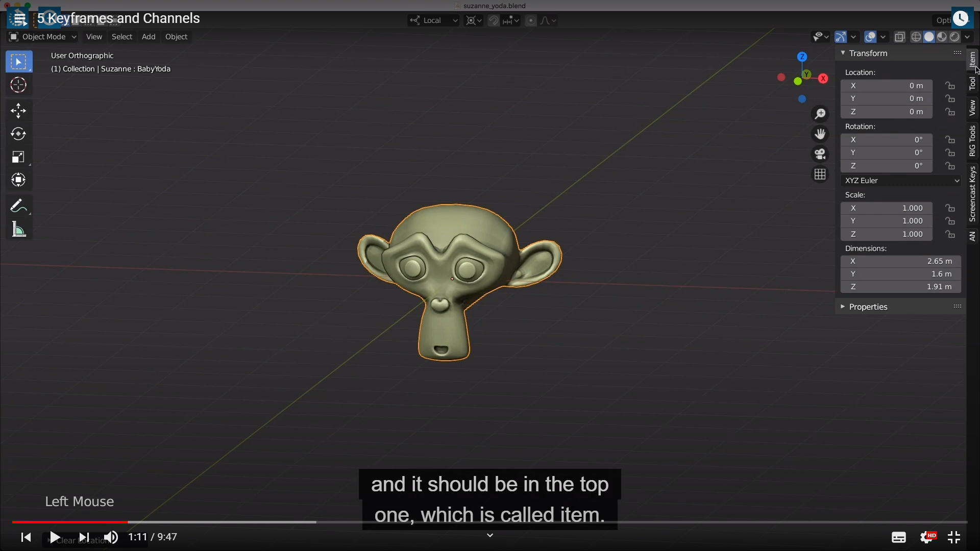This screenshot has height=551, width=980.
Task: Open the Object Mode dropdown
Action: point(43,37)
